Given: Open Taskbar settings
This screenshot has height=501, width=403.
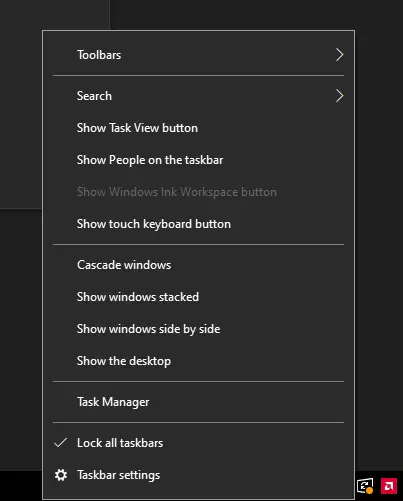Looking at the screenshot, I should pos(198,475).
